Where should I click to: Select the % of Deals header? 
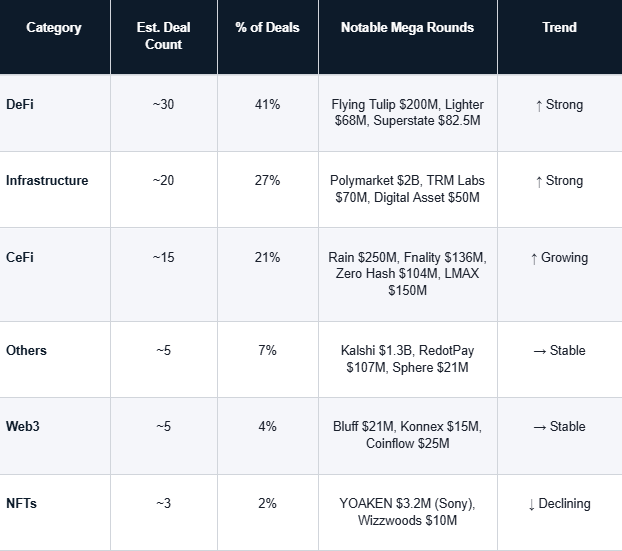click(267, 28)
